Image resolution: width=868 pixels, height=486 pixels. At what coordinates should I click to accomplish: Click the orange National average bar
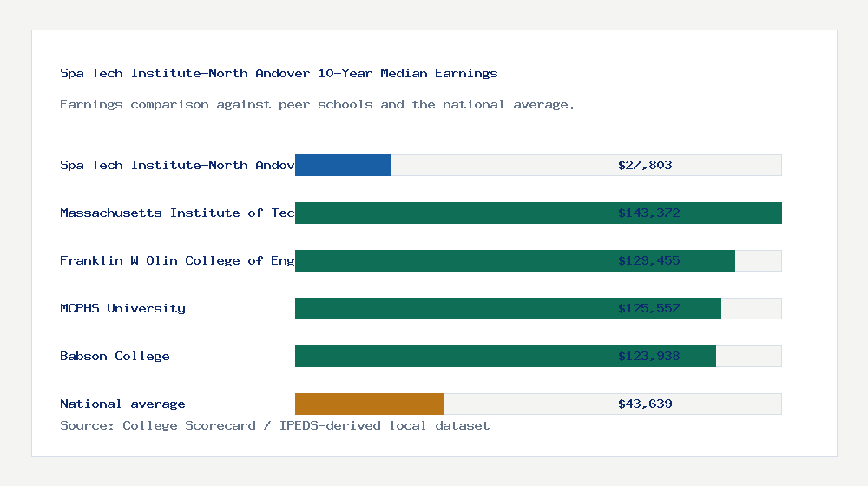point(369,404)
